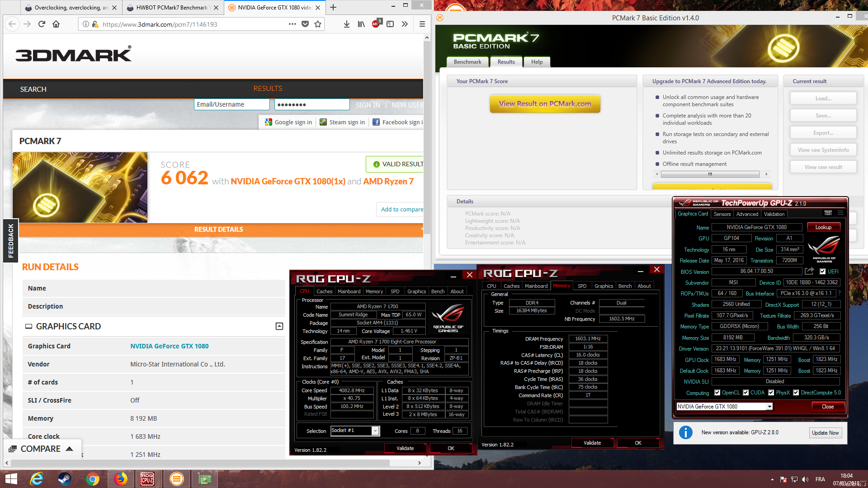868x488 pixels.
Task: Switch to PCMark 7 Benchmark tab
Action: point(467,62)
